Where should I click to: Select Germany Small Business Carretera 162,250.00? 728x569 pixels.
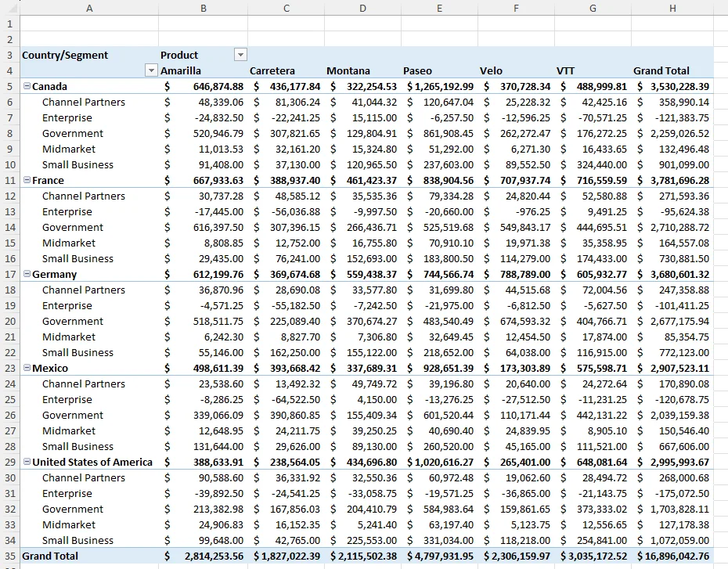pyautogui.click(x=286, y=352)
